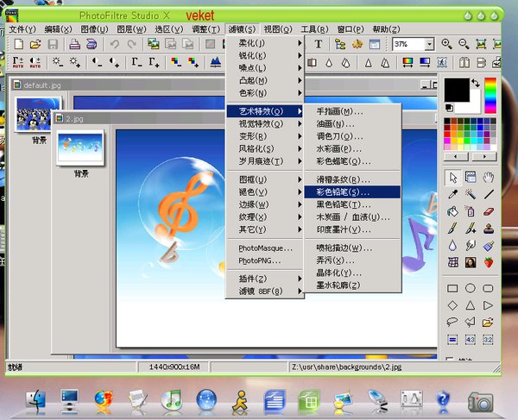Image resolution: width=518 pixels, height=420 pixels.
Task: Toggle the 4:3 aspect ratio selection option
Action: point(471,340)
